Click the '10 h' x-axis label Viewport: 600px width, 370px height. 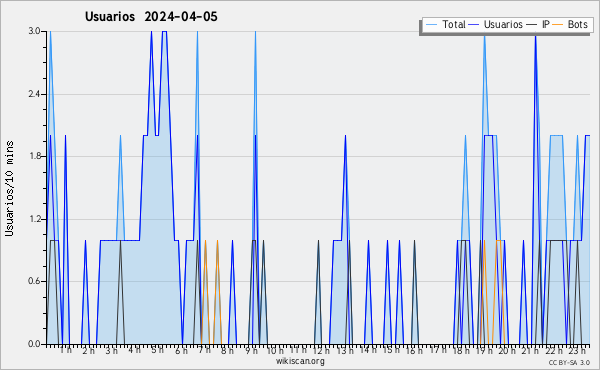pyautogui.click(x=275, y=351)
